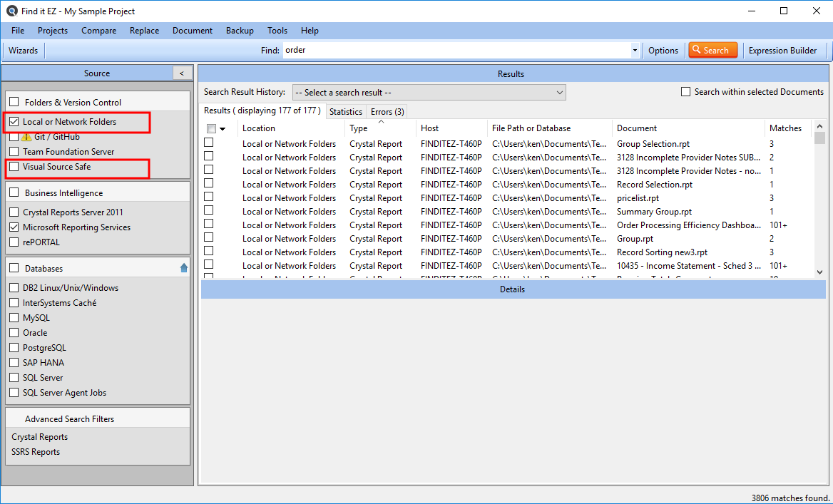Viewport: 833px width, 504px height.
Task: Click the results scrollbar down arrow
Action: click(819, 272)
